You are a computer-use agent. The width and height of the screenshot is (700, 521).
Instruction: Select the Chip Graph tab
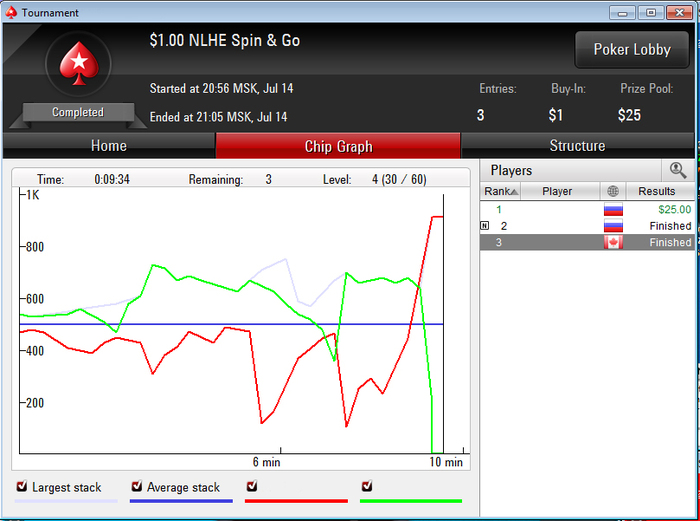(x=338, y=146)
